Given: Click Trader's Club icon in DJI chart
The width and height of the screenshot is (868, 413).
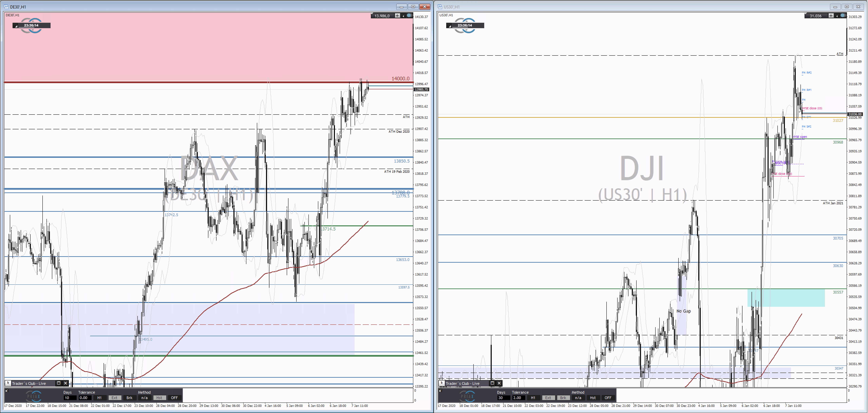Looking at the screenshot, I should point(442,383).
